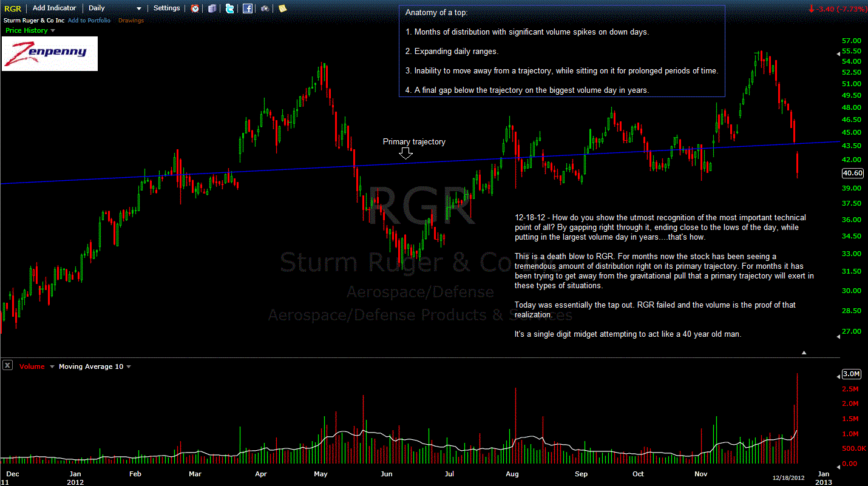Viewport: 868px width, 486px height.
Task: Click the 51.00 price axis label
Action: click(x=851, y=84)
